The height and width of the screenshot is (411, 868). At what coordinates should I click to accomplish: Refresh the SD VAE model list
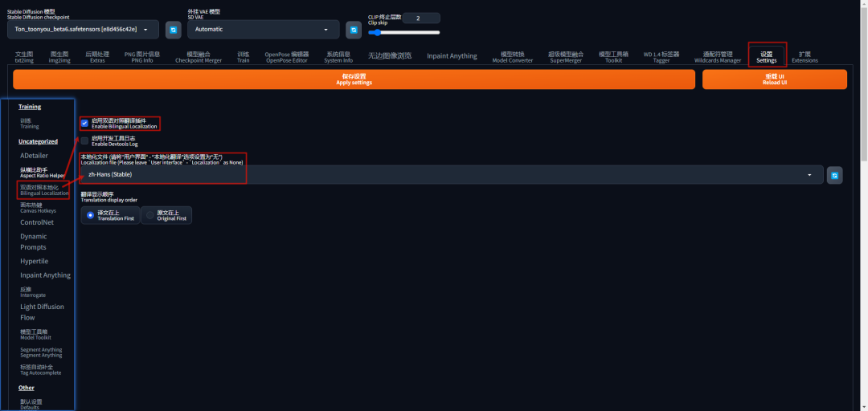354,30
